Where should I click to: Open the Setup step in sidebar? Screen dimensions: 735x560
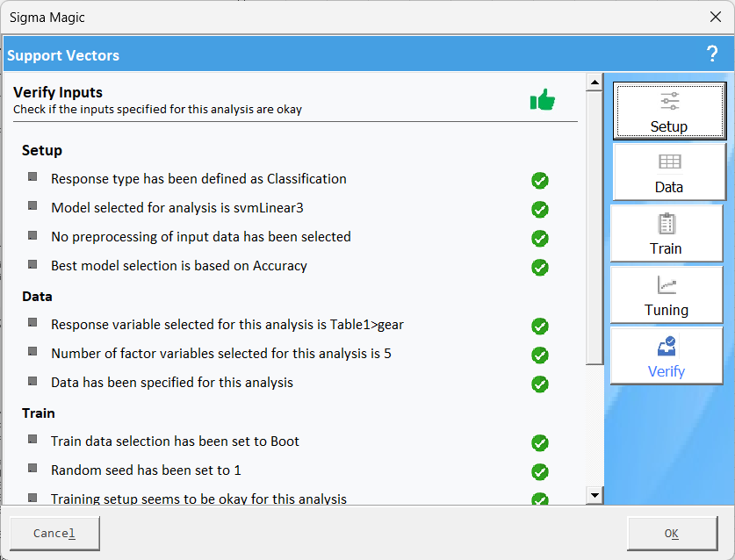coord(669,111)
